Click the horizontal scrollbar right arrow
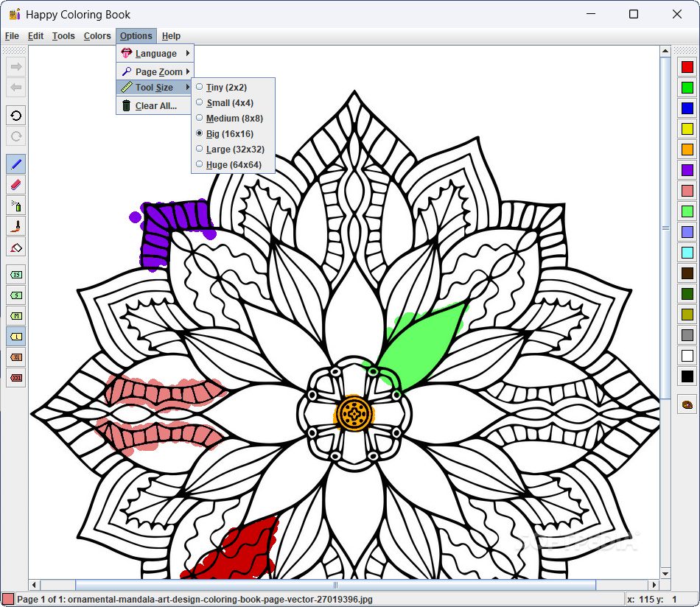700x607 pixels. click(x=654, y=585)
